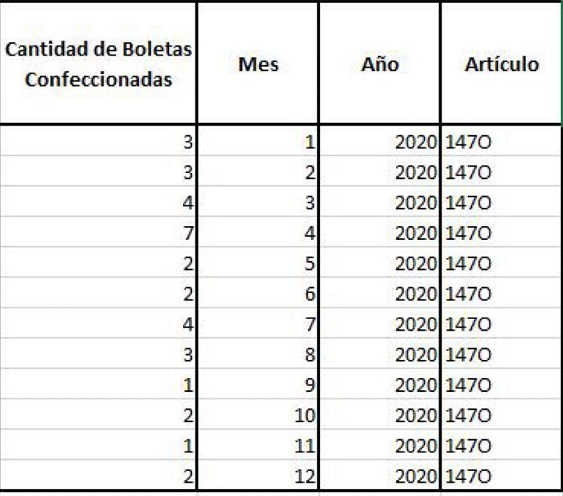
Task: Click the Artículo cell in the Mes 1 row
Action: 501,141
